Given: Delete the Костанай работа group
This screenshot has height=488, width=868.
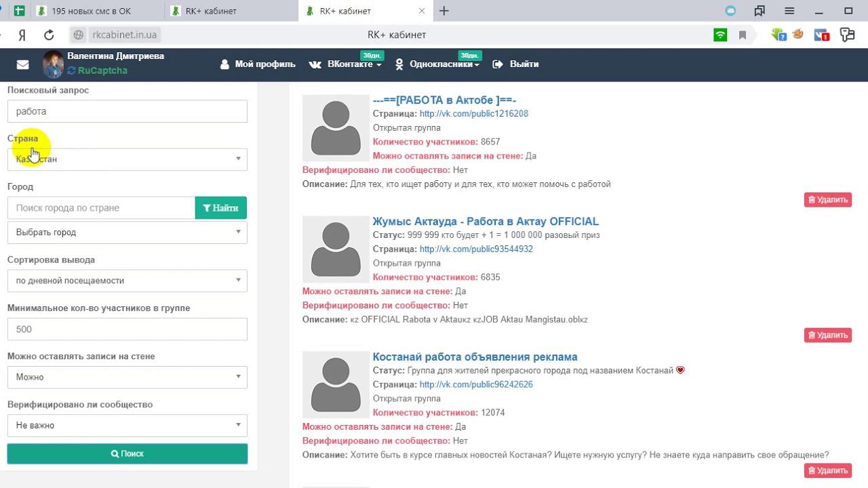Looking at the screenshot, I should (828, 471).
